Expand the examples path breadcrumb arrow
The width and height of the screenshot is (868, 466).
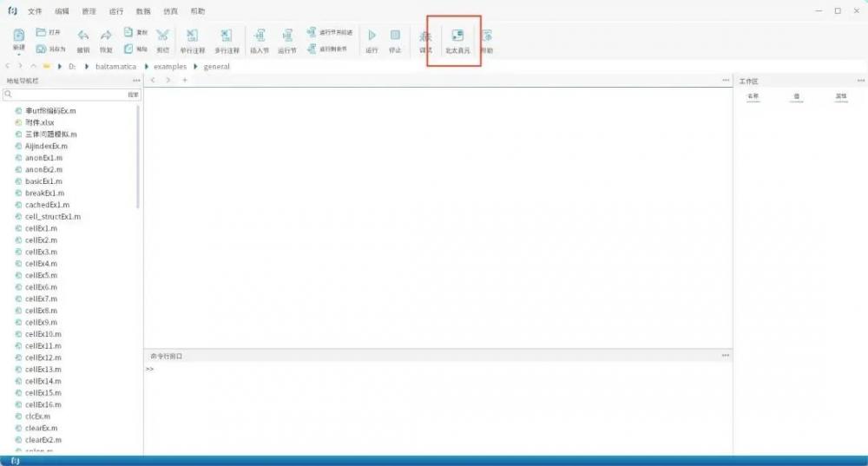tap(195, 67)
